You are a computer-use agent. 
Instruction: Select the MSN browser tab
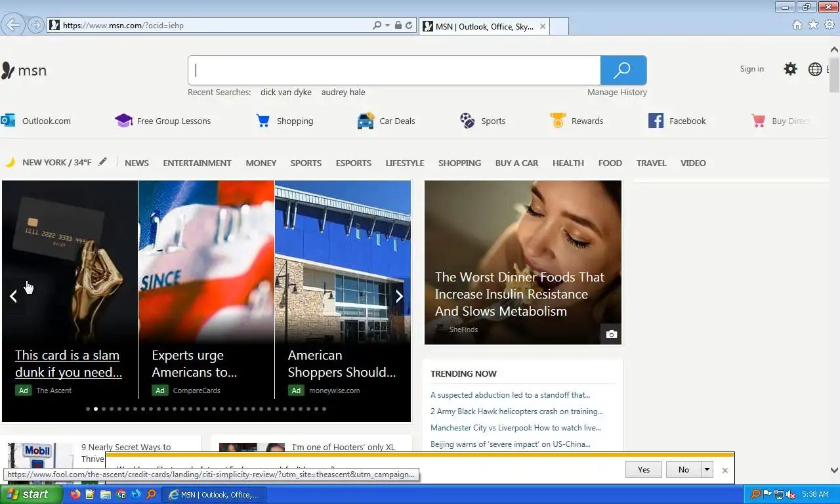[484, 26]
